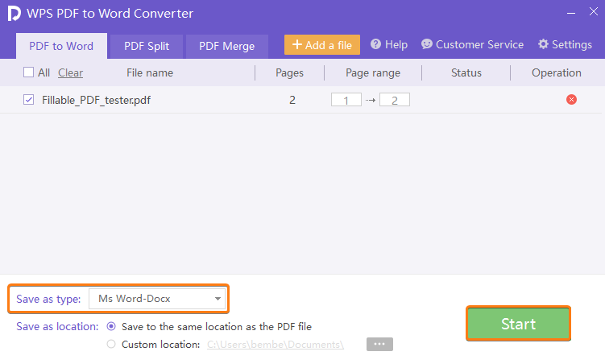Click the WPS PDF converter logo icon
605x364 pixels.
click(15, 14)
